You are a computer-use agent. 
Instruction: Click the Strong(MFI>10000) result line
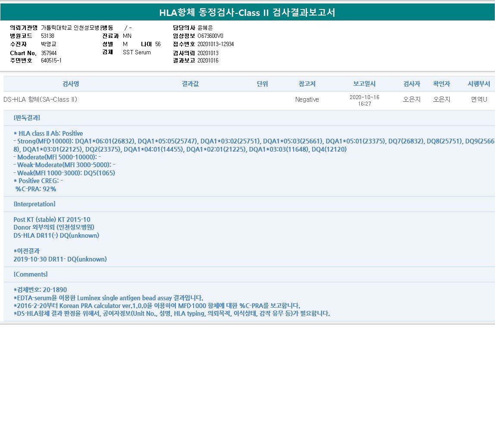click(x=254, y=145)
